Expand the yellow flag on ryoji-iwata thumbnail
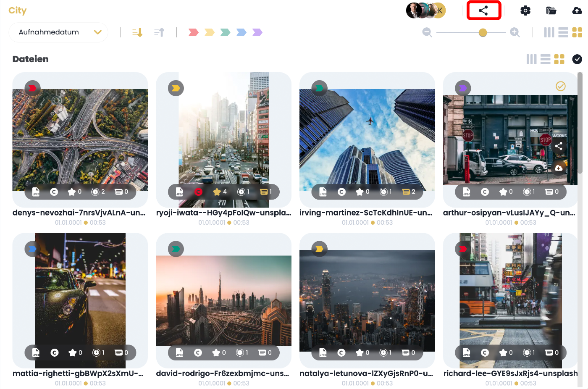The image size is (588, 389). point(176,88)
